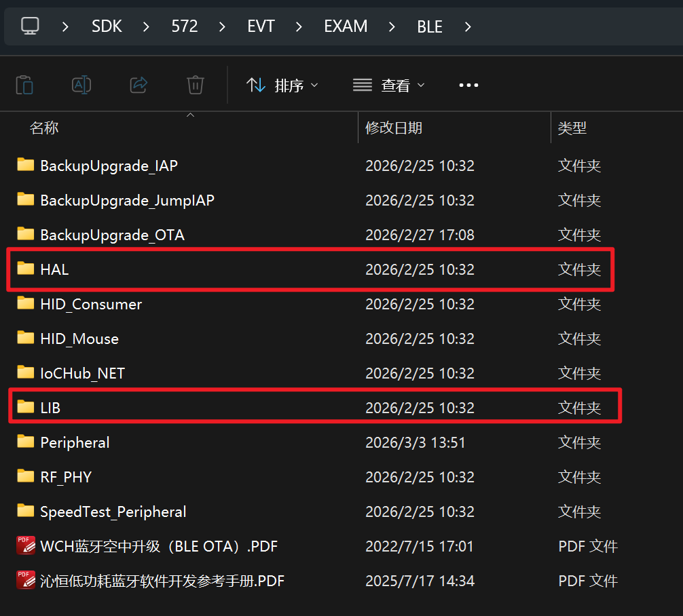Click the LIB folder name
Screen dimensions: 683x616
click(x=50, y=408)
